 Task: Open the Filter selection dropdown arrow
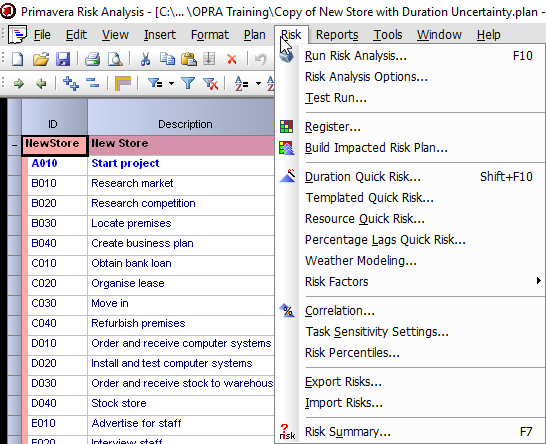click(x=171, y=84)
